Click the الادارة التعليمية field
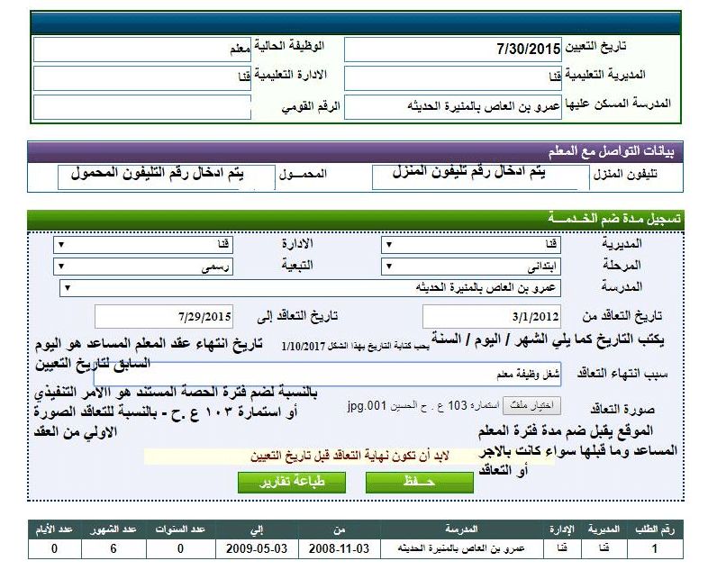Image resolution: width=708 pixels, height=588 pixels. [x=142, y=78]
